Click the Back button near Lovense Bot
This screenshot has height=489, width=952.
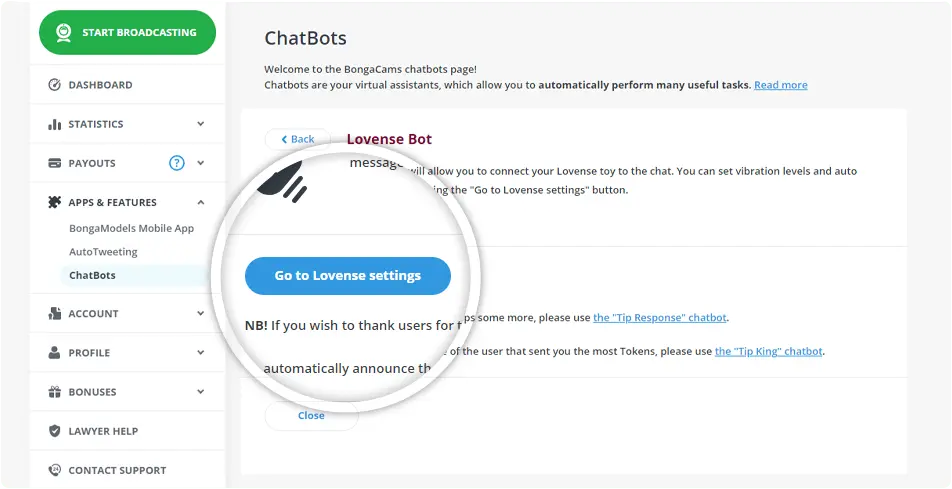[298, 139]
